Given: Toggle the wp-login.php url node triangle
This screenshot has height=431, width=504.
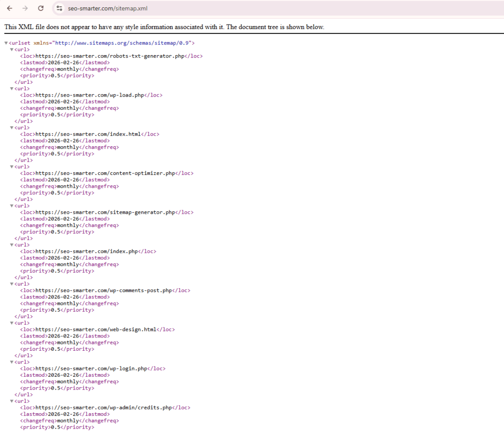Looking at the screenshot, I should click(12, 362).
